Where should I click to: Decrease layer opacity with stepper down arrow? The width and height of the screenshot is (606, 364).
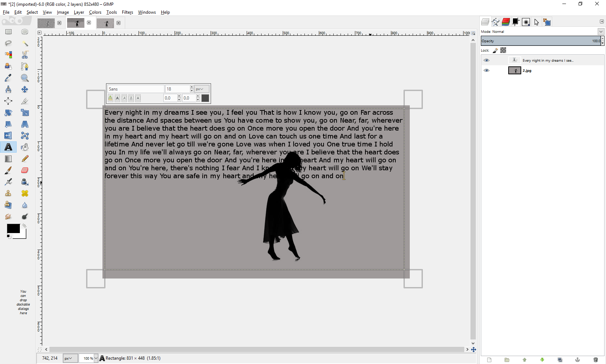(602, 43)
